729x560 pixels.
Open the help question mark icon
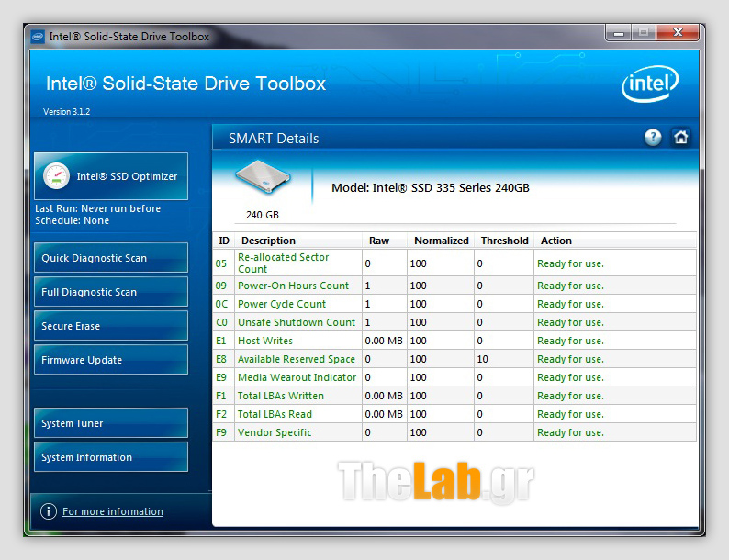(x=653, y=138)
